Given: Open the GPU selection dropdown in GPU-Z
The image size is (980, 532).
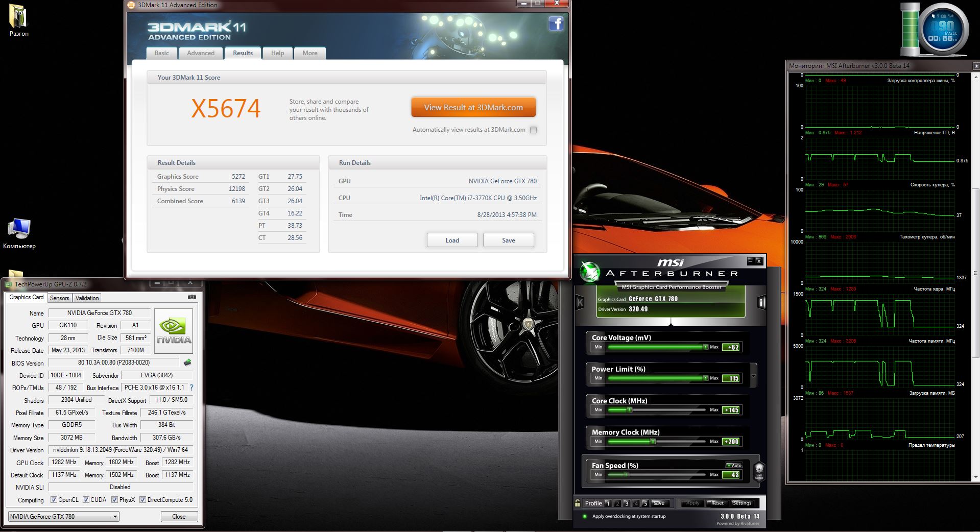Looking at the screenshot, I should pyautogui.click(x=64, y=516).
